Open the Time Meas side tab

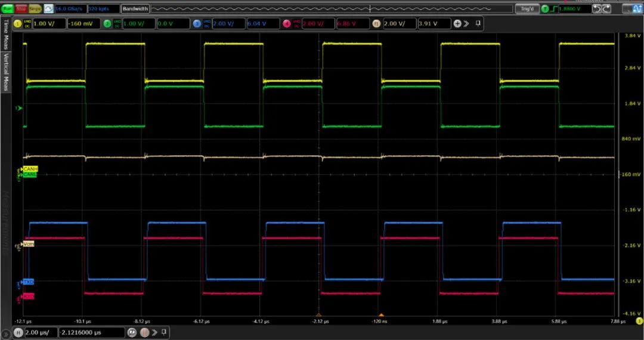6,33
